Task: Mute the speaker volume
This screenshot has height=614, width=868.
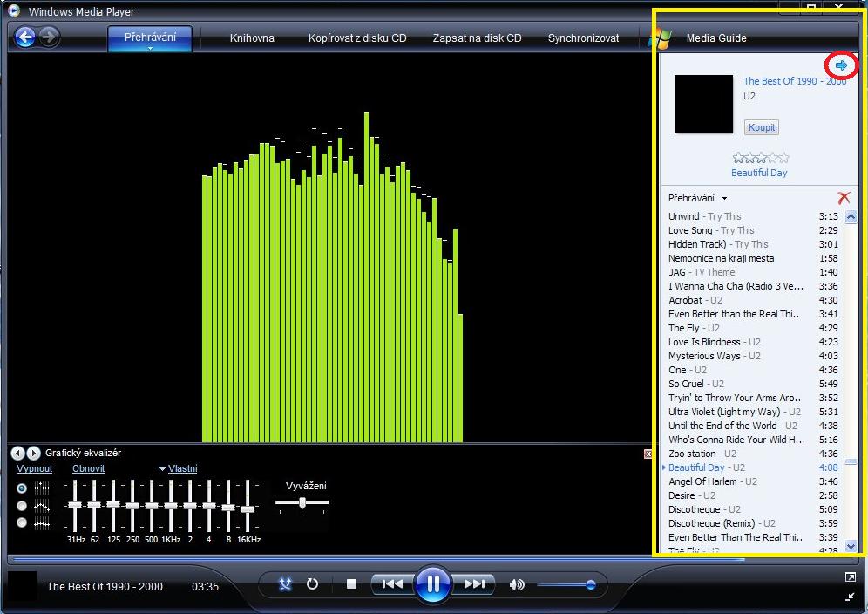Action: (x=517, y=584)
